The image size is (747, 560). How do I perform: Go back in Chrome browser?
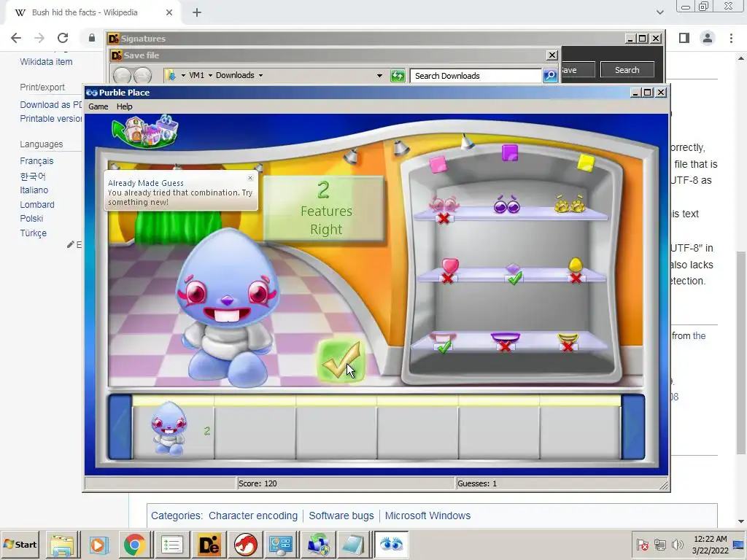[x=16, y=38]
